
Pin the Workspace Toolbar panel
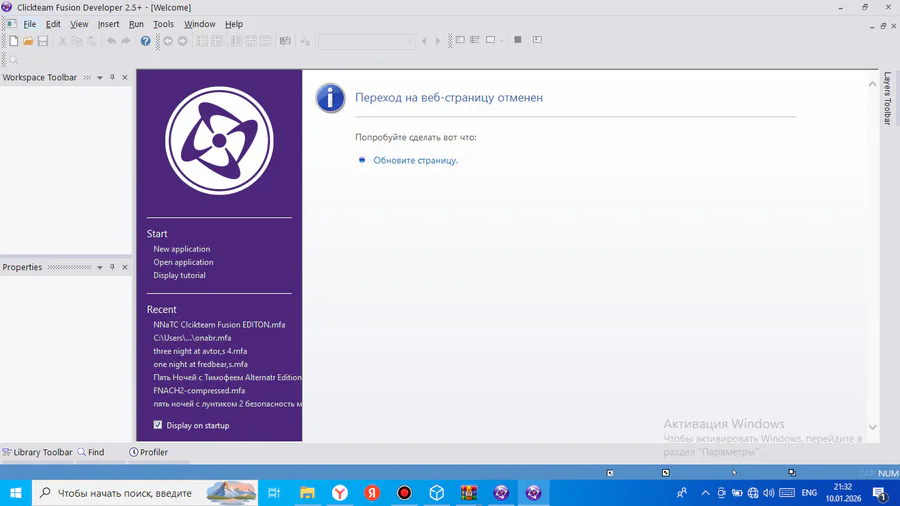tap(112, 77)
